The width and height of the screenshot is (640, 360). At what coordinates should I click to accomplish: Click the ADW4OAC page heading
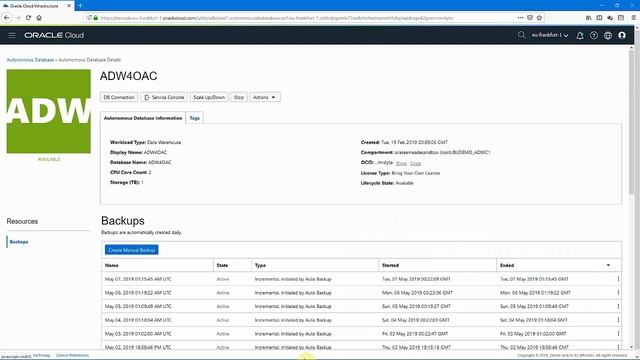tap(129, 76)
